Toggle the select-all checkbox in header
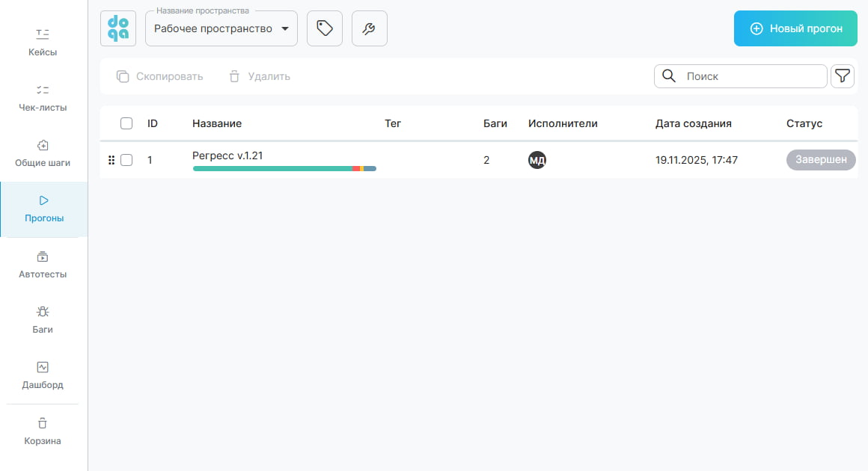 pyautogui.click(x=126, y=123)
